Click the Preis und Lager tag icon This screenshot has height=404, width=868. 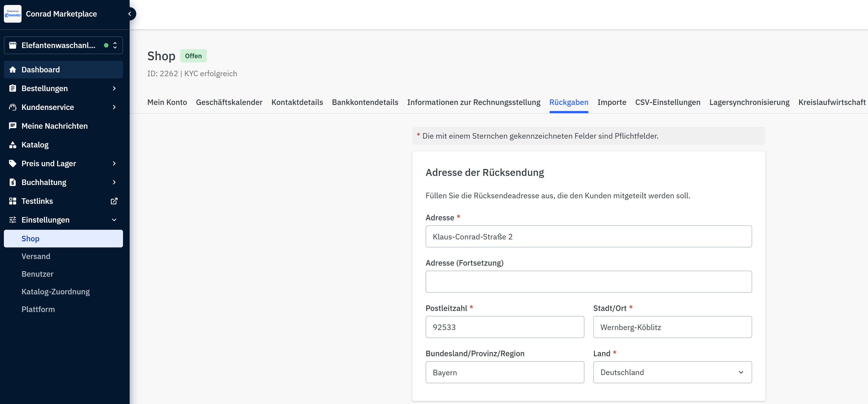[12, 163]
